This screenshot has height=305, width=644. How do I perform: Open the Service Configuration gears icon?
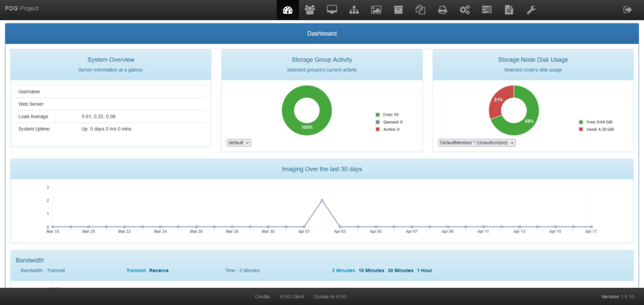click(x=465, y=9)
